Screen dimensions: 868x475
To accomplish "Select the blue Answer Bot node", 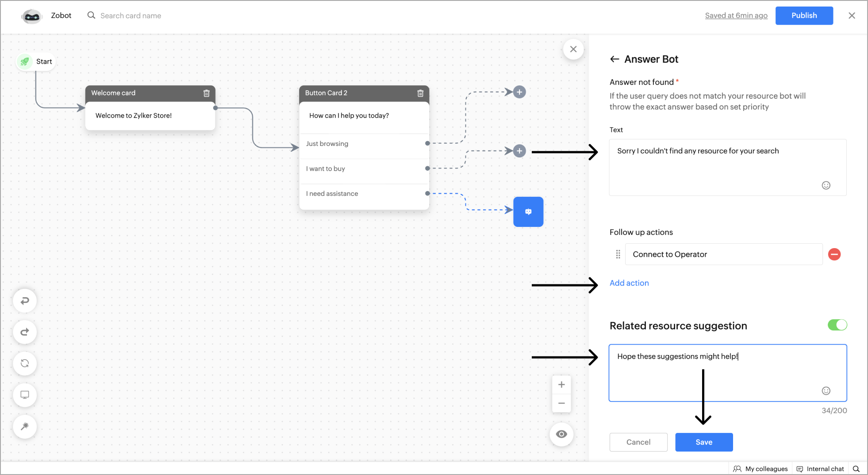I will [528, 212].
